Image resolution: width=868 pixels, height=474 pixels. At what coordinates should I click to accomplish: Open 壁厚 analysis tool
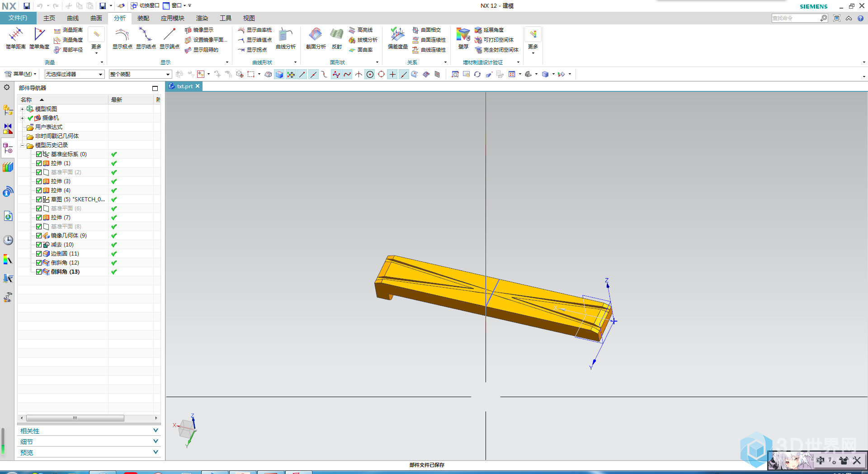(463, 38)
